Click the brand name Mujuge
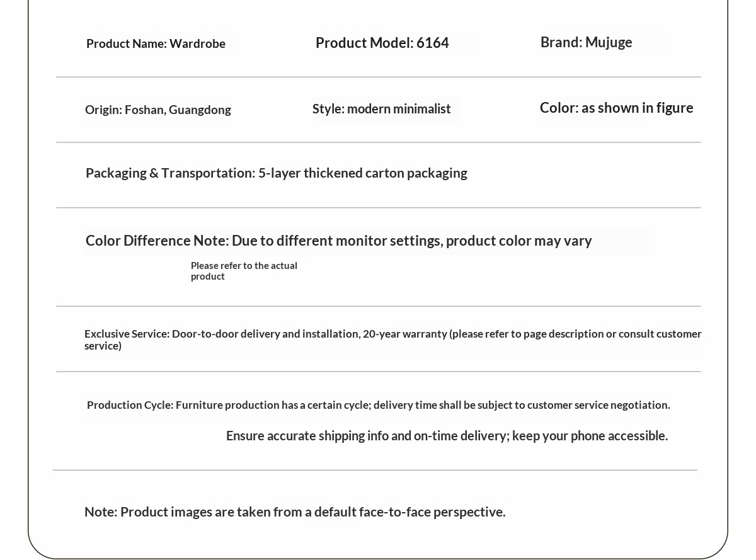This screenshot has width=756, height=560. pos(609,42)
